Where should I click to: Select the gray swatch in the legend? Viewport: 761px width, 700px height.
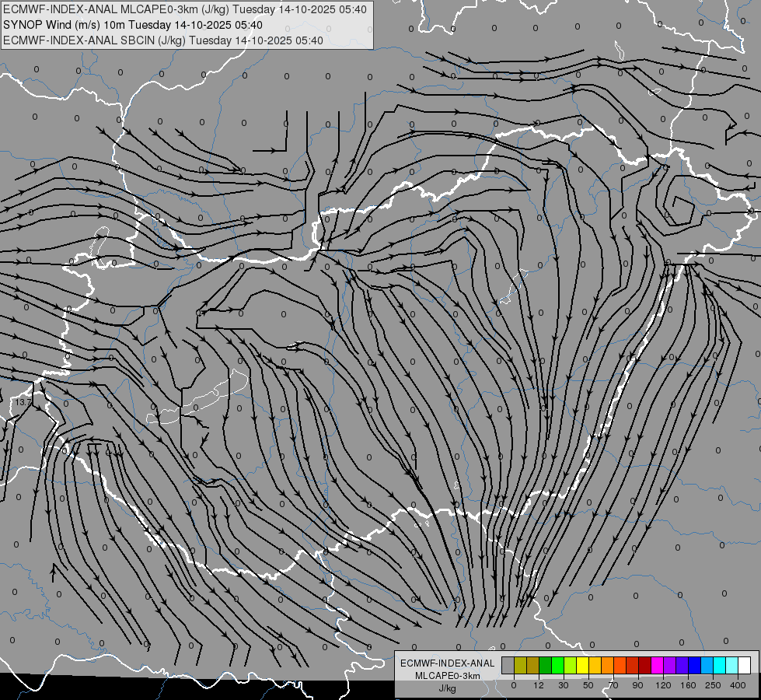click(x=508, y=665)
